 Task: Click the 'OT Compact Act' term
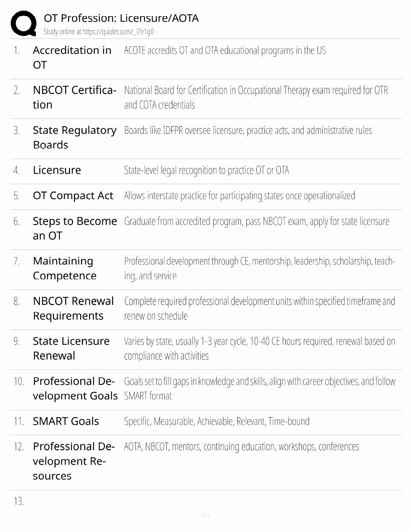click(73, 195)
